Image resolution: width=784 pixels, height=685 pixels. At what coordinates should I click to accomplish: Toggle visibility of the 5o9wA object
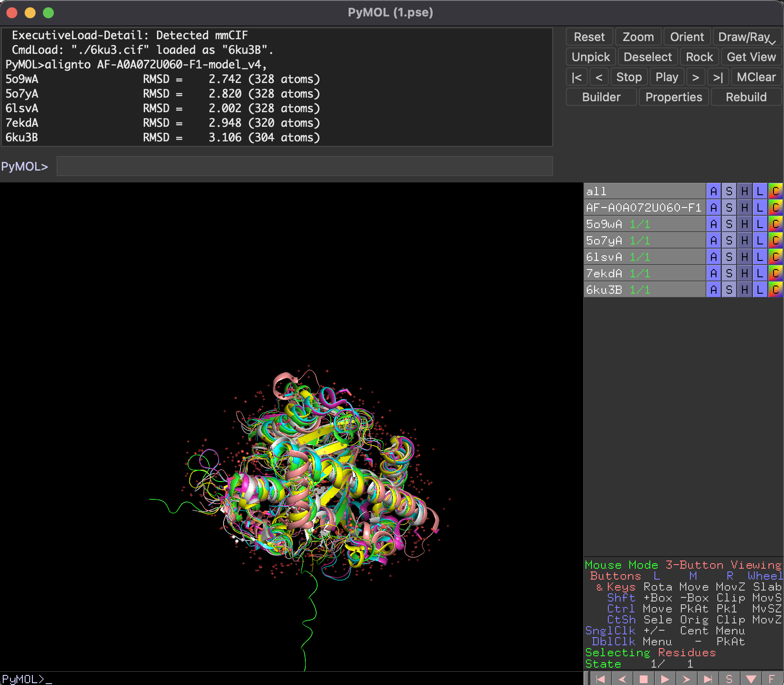604,224
